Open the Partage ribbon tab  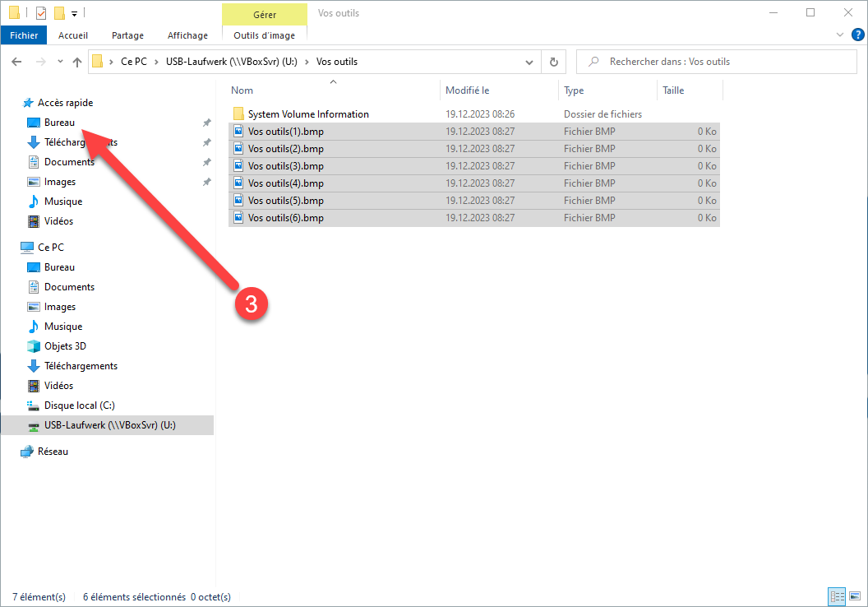tap(128, 35)
